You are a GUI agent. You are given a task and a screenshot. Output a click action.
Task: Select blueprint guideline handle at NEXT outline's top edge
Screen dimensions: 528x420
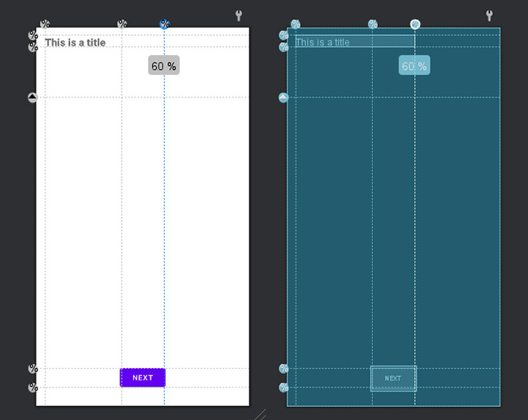[283, 369]
